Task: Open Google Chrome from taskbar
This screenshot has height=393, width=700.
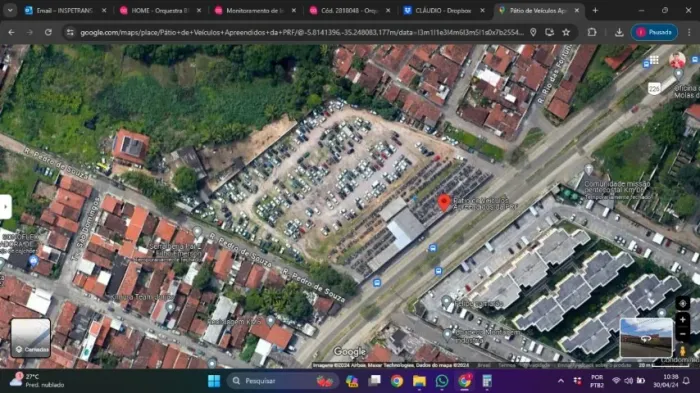Action: pos(396,381)
